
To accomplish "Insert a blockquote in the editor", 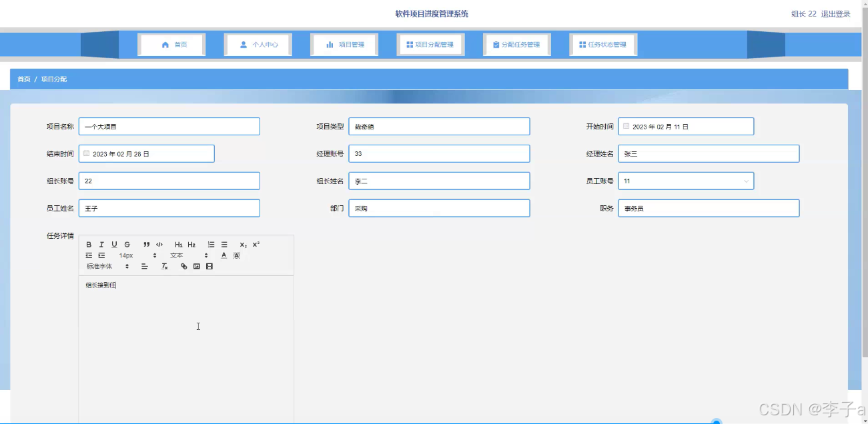I will click(147, 245).
